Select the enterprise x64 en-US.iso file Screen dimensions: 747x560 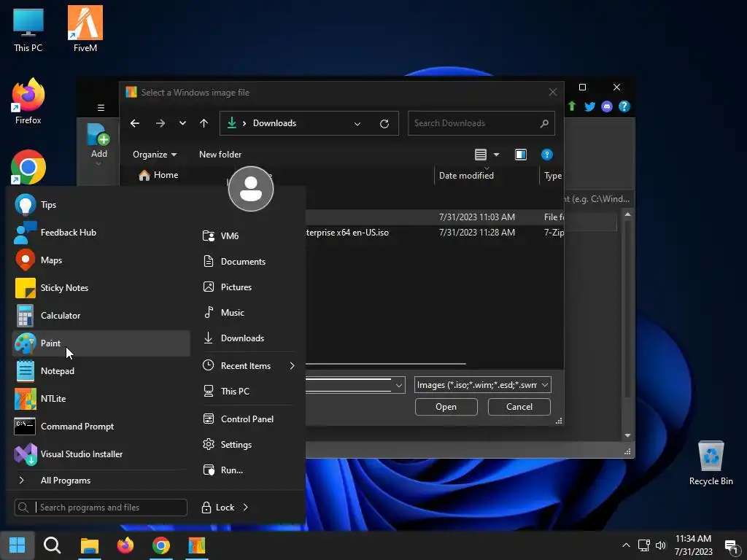click(x=435, y=233)
